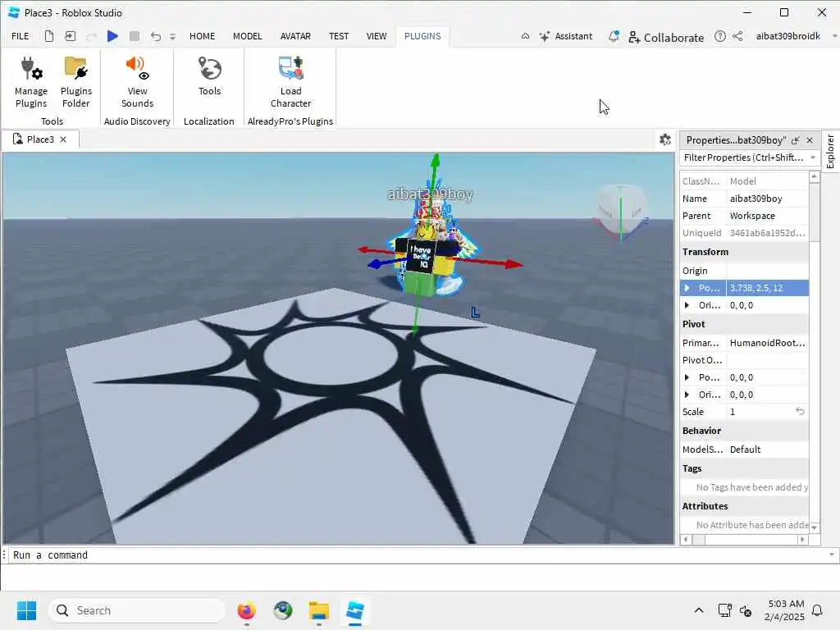Screen dimensions: 840x630
Task: Select the position value 3.738, 2.5, 12
Action: tap(767, 288)
